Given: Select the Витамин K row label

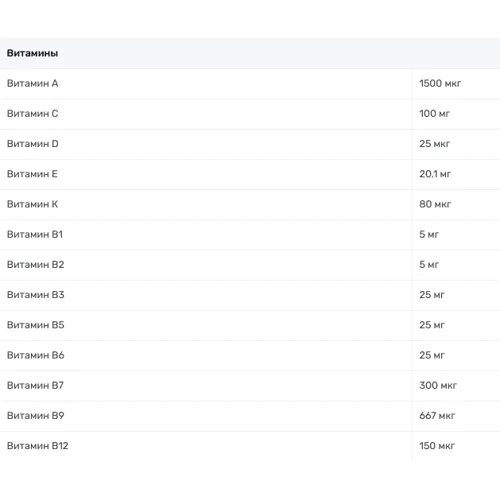Looking at the screenshot, I should (32, 204).
